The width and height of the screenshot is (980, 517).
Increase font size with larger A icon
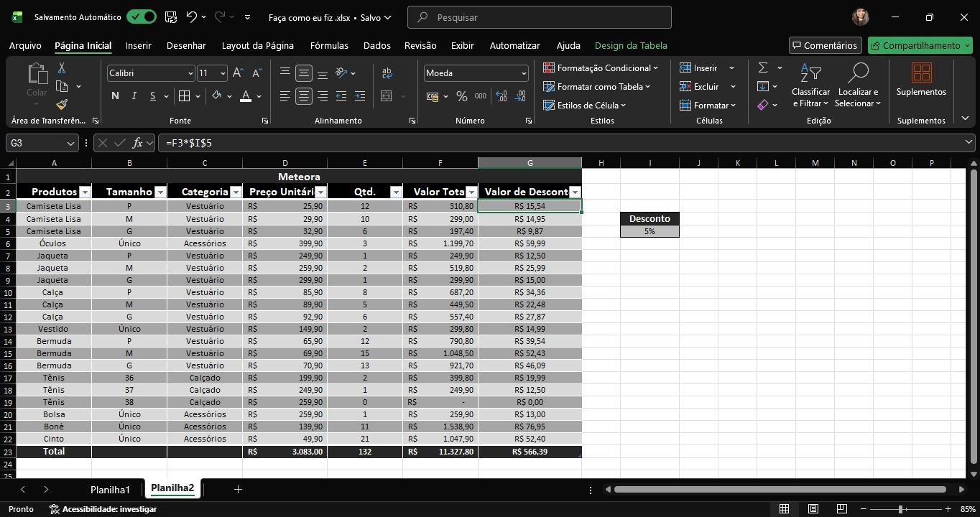[239, 73]
